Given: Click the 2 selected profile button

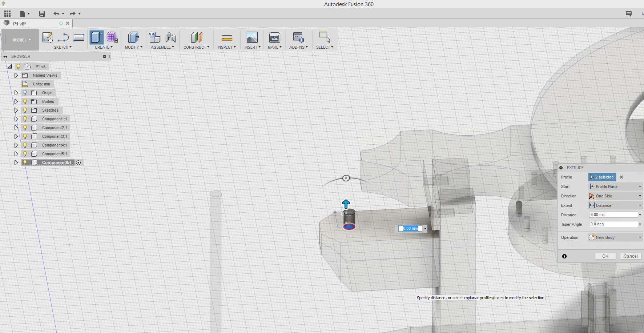Looking at the screenshot, I should point(602,177).
